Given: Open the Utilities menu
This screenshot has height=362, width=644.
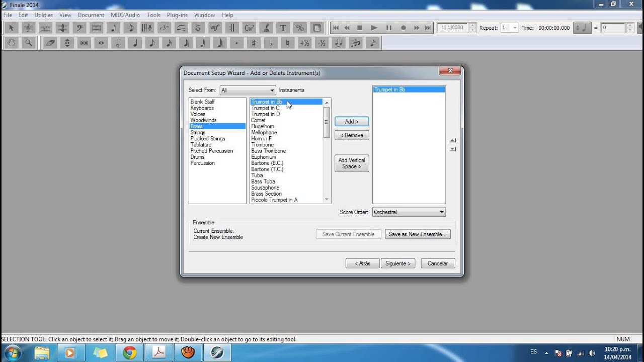Looking at the screenshot, I should pos(44,15).
